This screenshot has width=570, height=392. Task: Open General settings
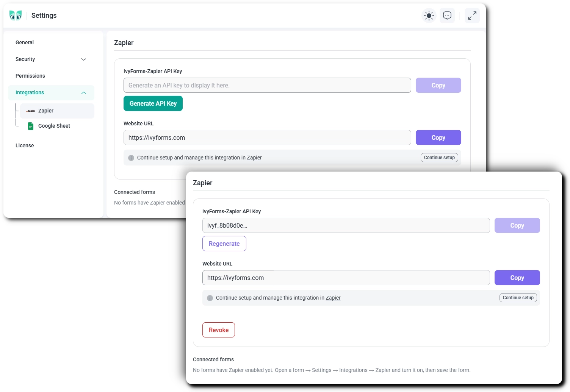[25, 42]
